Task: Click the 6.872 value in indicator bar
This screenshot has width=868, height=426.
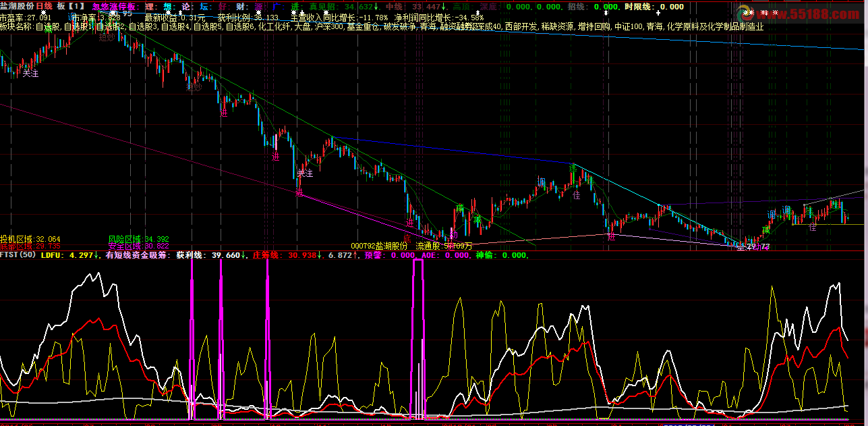Action: pos(344,255)
